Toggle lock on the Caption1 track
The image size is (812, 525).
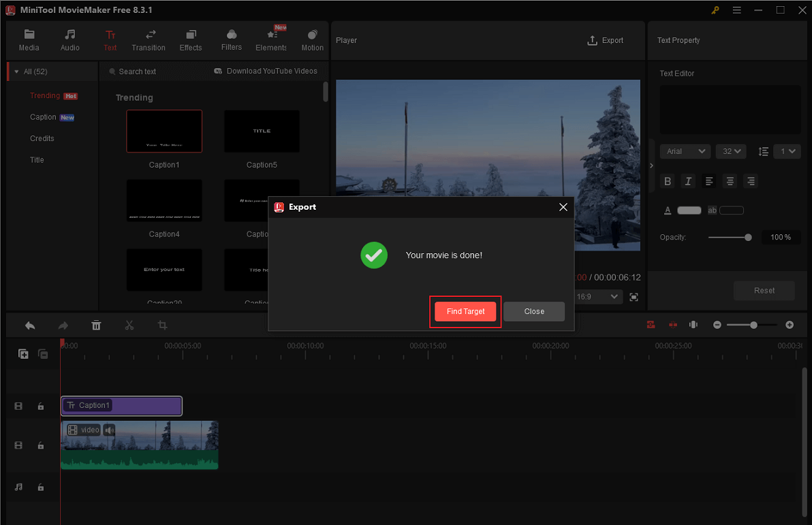coord(41,407)
